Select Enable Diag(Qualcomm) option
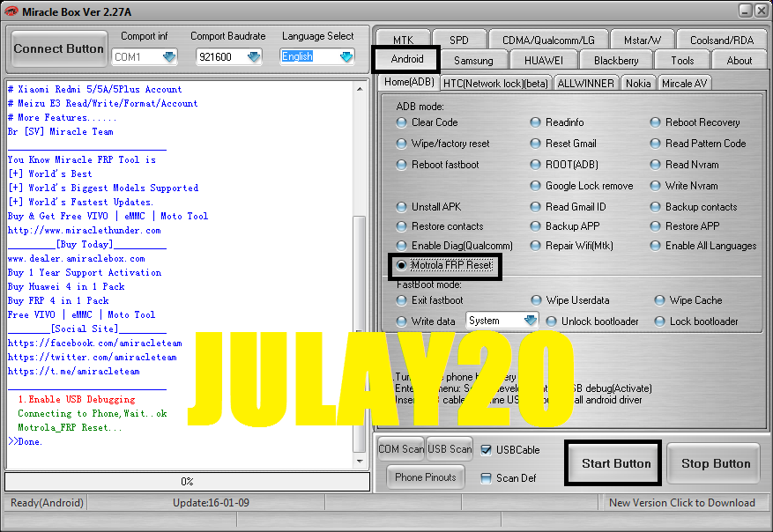 click(402, 246)
